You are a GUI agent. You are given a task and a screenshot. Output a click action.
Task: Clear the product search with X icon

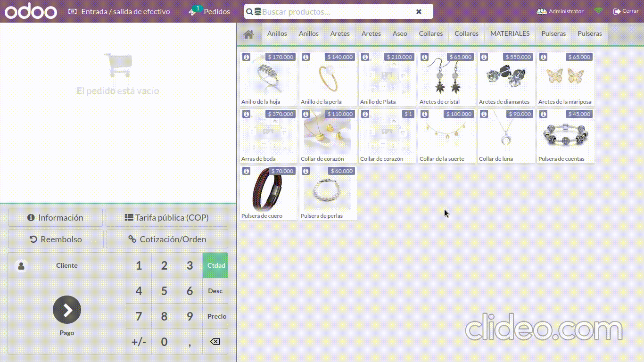[x=419, y=12]
